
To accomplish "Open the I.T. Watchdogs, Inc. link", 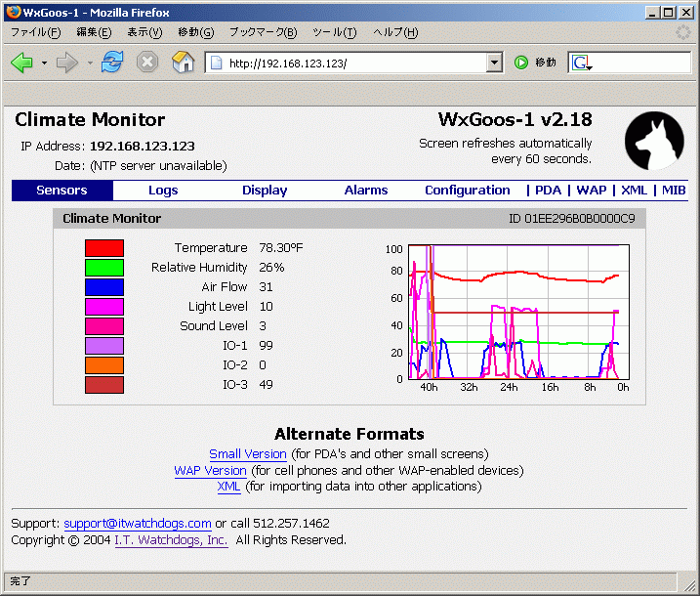I will pos(172,540).
